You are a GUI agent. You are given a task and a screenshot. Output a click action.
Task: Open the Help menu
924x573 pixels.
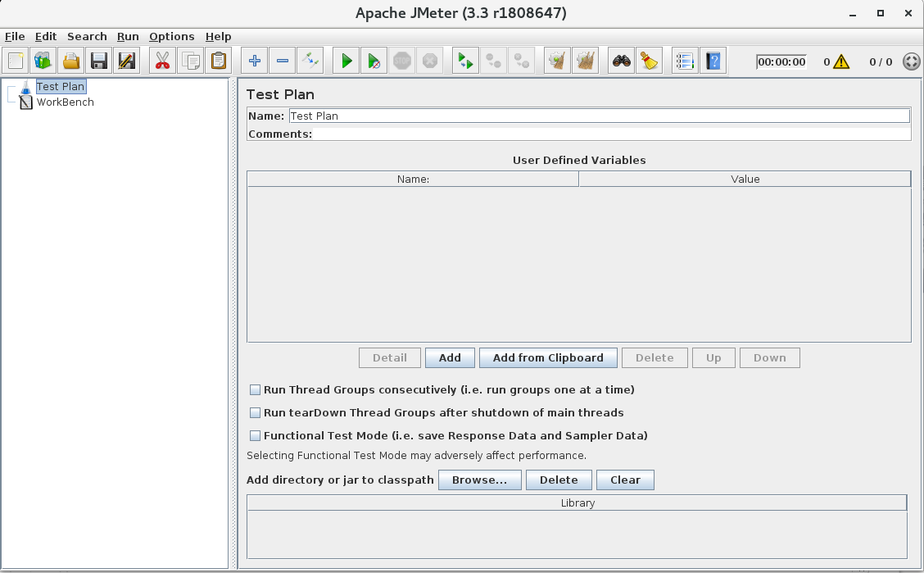click(x=218, y=37)
